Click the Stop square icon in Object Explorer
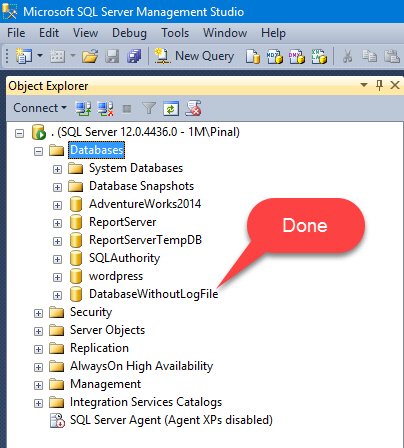The width and height of the screenshot is (404, 448). [127, 109]
